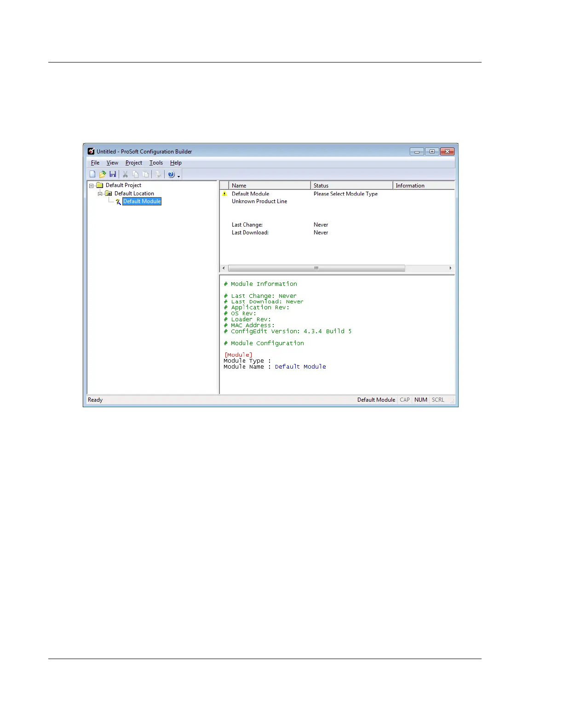Click 'Never' next to Last Change in list
Image resolution: width=563 pixels, height=728 pixels.
[321, 225]
